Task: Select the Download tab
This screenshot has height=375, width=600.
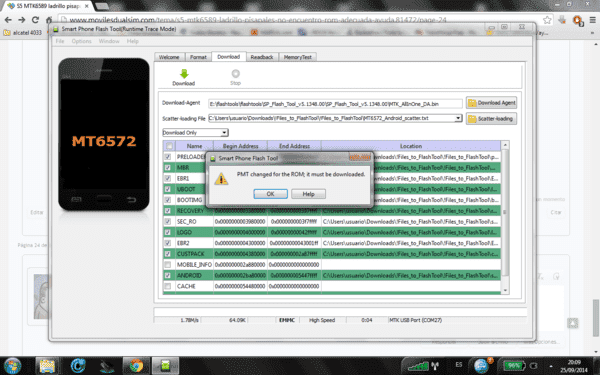Action: point(228,57)
